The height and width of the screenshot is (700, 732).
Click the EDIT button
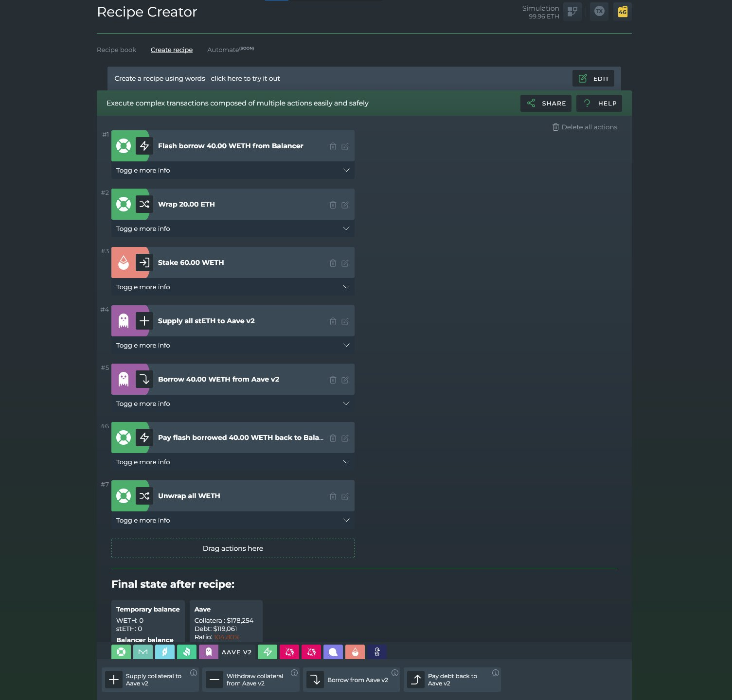click(593, 78)
